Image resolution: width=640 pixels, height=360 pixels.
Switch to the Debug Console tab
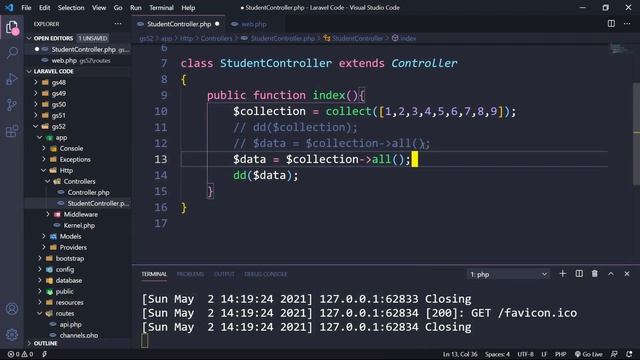pyautogui.click(x=266, y=274)
